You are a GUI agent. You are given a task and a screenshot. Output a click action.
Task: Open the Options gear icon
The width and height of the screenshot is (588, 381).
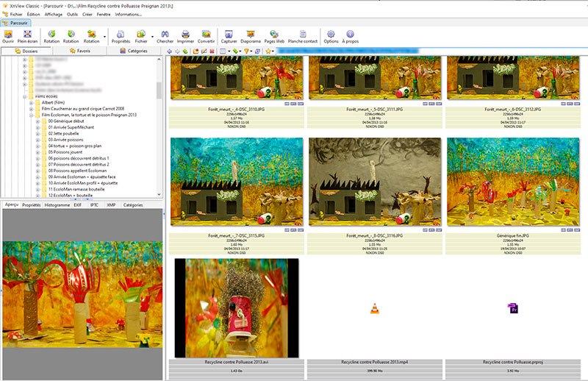click(x=331, y=37)
